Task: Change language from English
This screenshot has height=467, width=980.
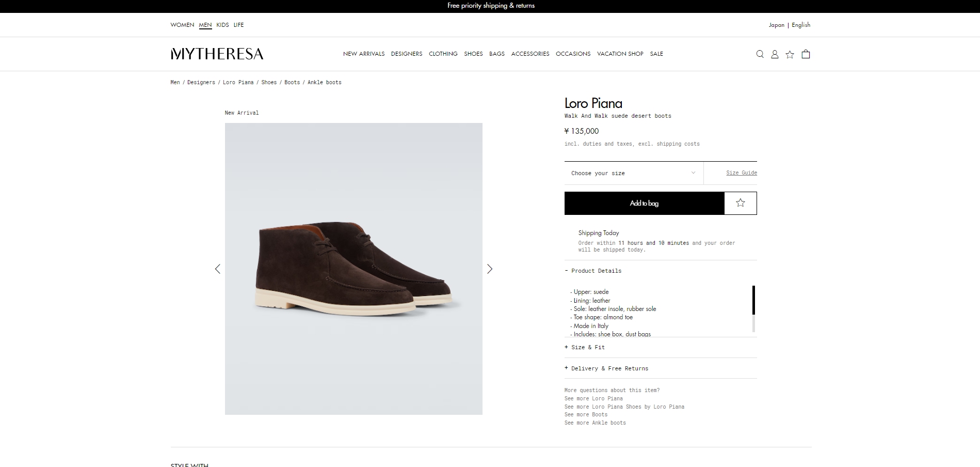Action: (801, 25)
